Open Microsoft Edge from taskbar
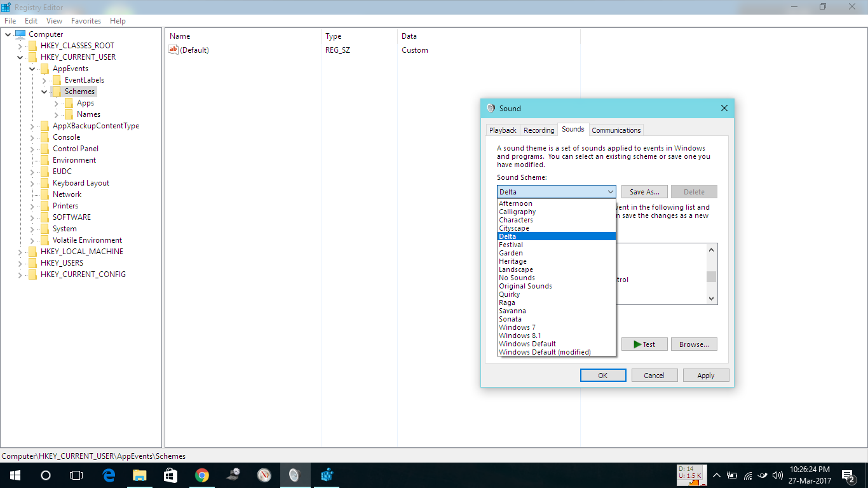This screenshot has height=488, width=868. coord(109,475)
